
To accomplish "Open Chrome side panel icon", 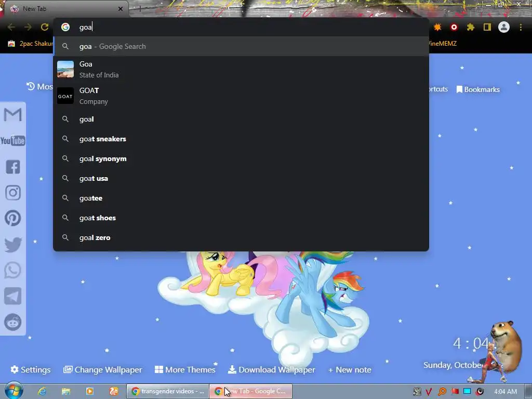I will tap(487, 27).
